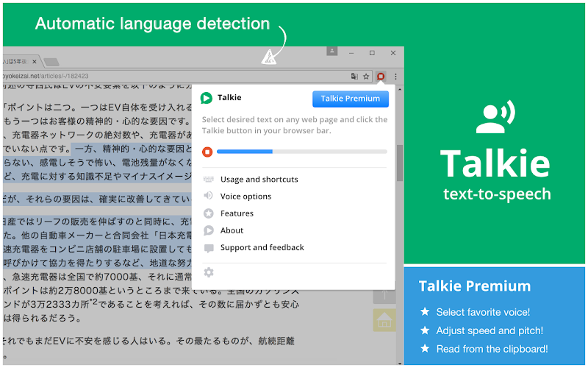Open Talkie Premium button in popup
The width and height of the screenshot is (588, 368).
point(351,99)
